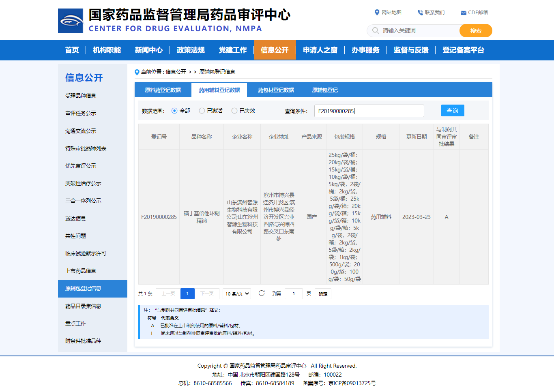
Task: Open the 登记备案平台 nav menu
Action: pos(463,50)
